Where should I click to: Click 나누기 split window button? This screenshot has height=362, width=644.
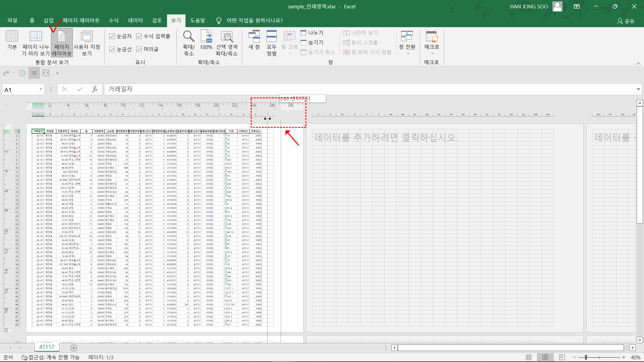[312, 33]
